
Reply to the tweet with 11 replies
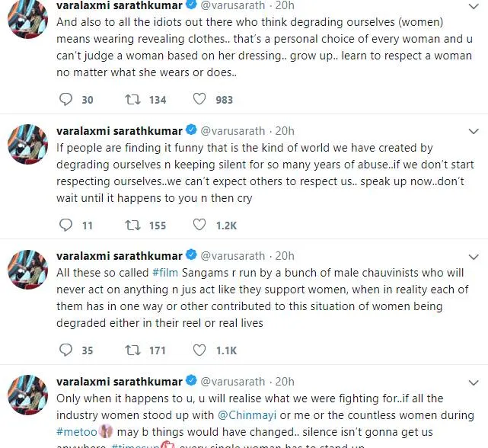click(x=65, y=225)
